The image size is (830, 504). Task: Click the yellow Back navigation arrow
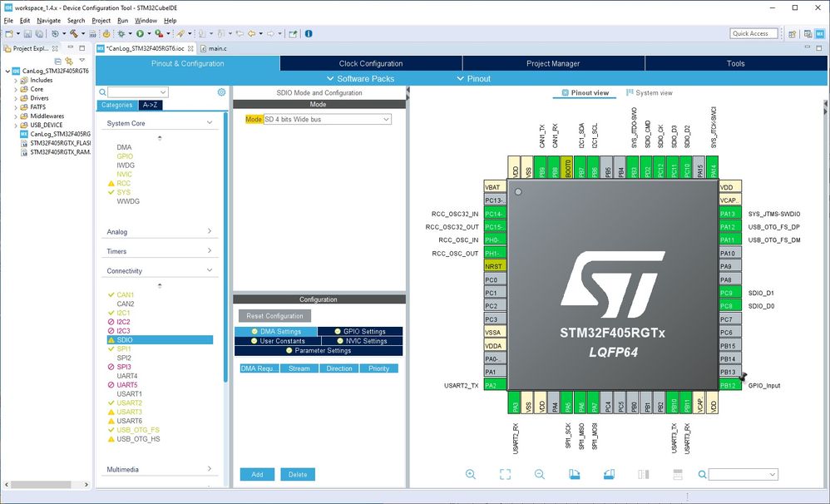click(x=251, y=33)
